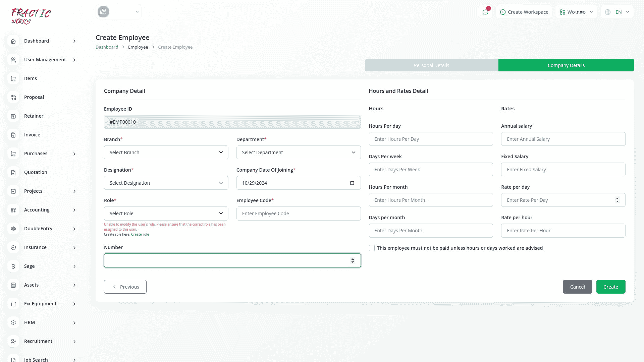Follow the Create role link
644x362 pixels.
point(140,235)
